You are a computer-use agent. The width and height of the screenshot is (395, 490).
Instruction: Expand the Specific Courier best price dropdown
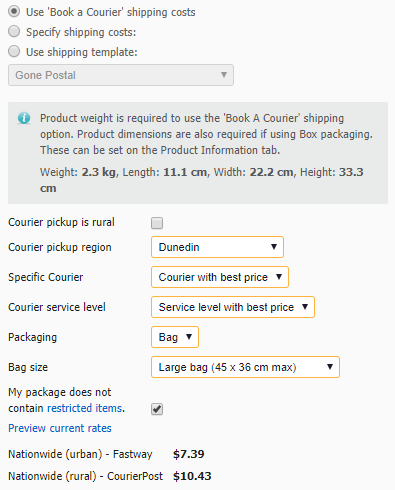220,277
